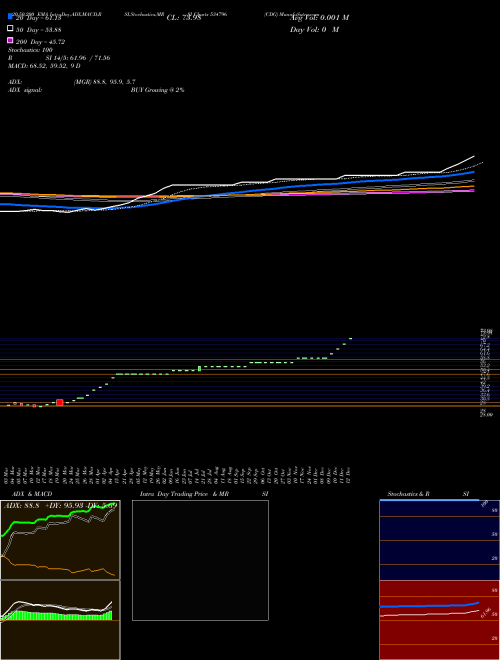Click the MACD histogram panel with green bars

(60, 620)
